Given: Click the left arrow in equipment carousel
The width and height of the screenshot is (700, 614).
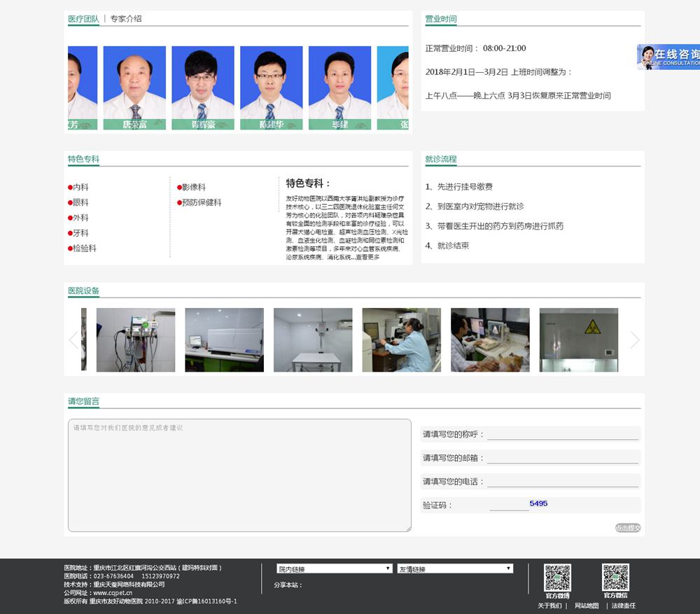Looking at the screenshot, I should click(x=73, y=340).
